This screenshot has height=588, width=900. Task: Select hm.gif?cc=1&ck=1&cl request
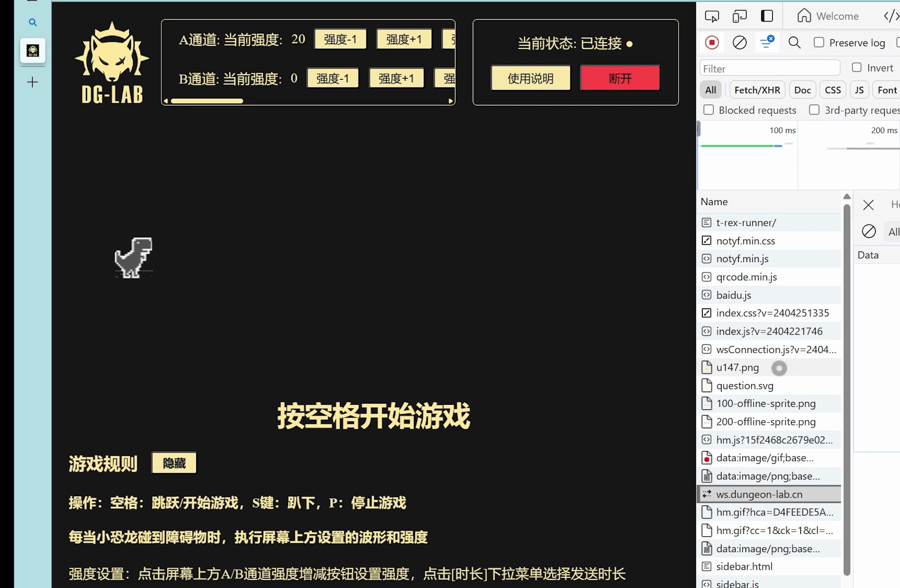(x=769, y=531)
